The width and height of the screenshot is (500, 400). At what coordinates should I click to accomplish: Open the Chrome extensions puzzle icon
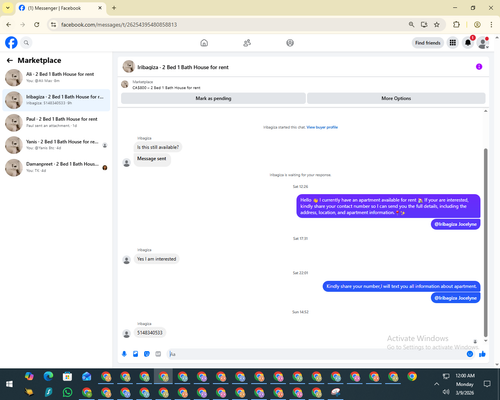pos(456,24)
